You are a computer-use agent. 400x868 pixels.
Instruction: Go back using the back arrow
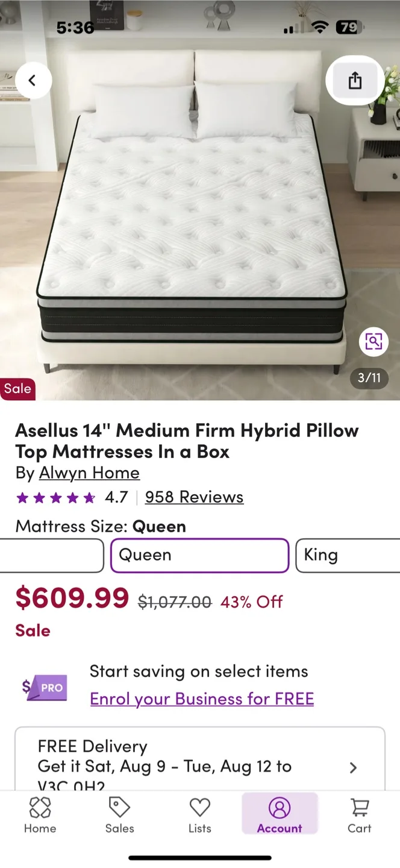[34, 80]
